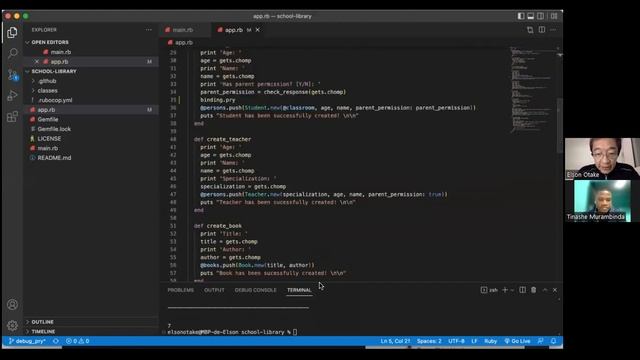Kill the terminal with trash icon
640x360 pixels.
[x=533, y=290]
